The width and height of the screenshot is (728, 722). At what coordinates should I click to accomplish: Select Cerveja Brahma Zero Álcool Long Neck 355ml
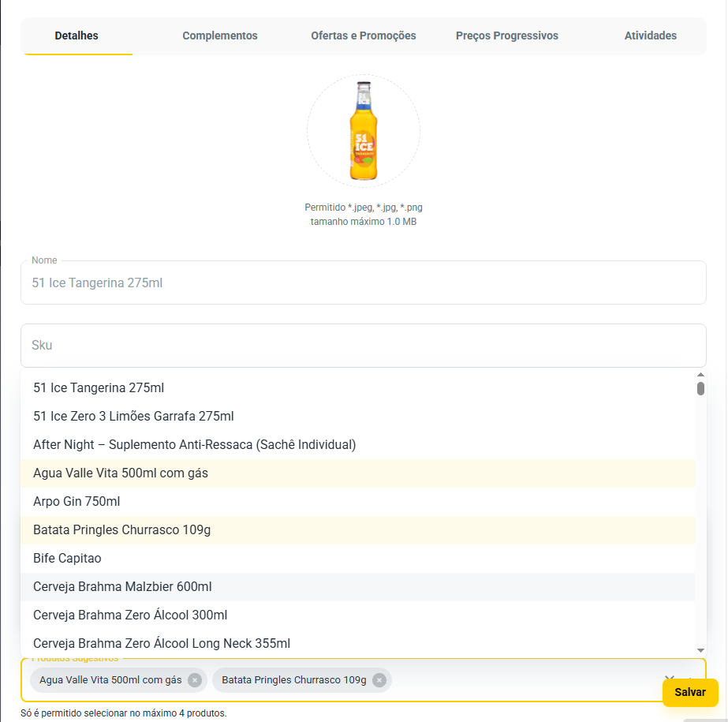357,643
